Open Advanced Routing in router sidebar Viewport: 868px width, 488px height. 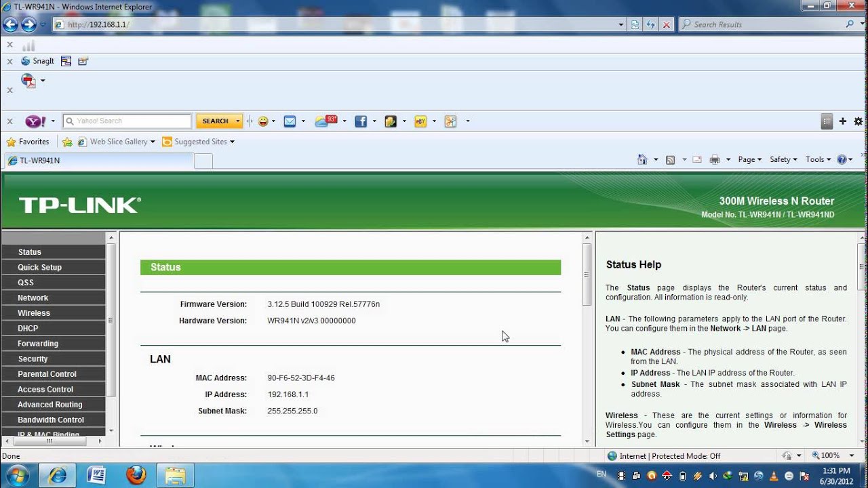coord(53,405)
